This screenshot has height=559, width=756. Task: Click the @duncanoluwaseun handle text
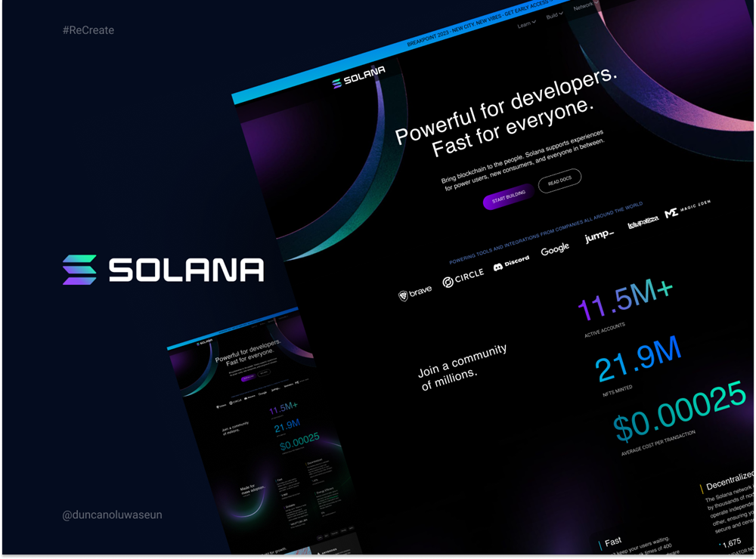(x=112, y=515)
